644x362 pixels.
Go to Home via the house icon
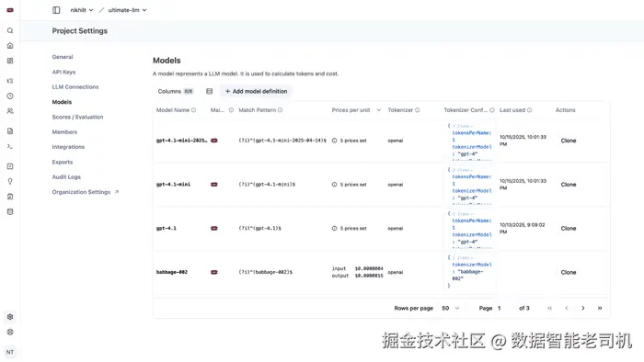point(10,46)
